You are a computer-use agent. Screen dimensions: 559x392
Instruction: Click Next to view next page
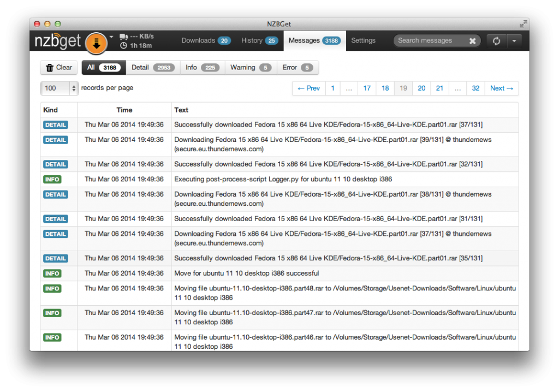pos(501,88)
